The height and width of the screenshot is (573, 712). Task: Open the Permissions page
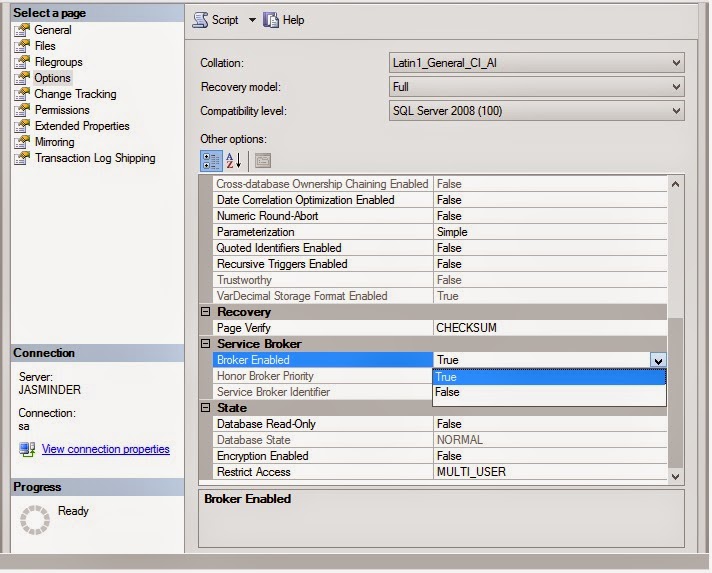pos(62,110)
